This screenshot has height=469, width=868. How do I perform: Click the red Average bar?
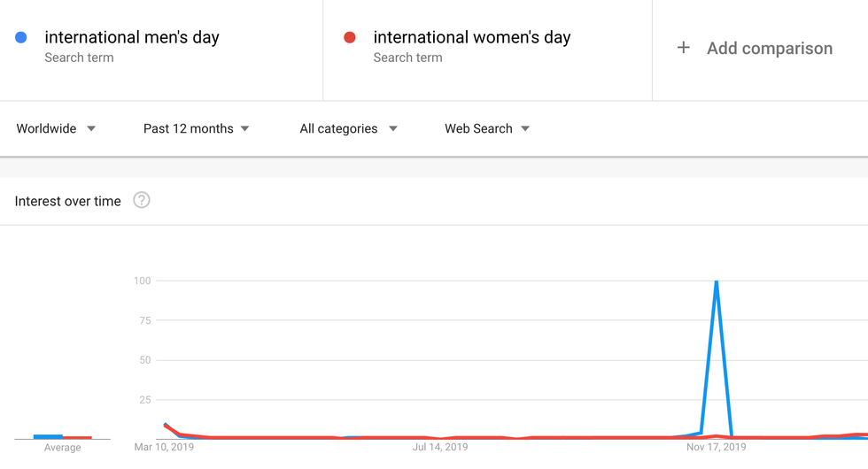(78, 437)
